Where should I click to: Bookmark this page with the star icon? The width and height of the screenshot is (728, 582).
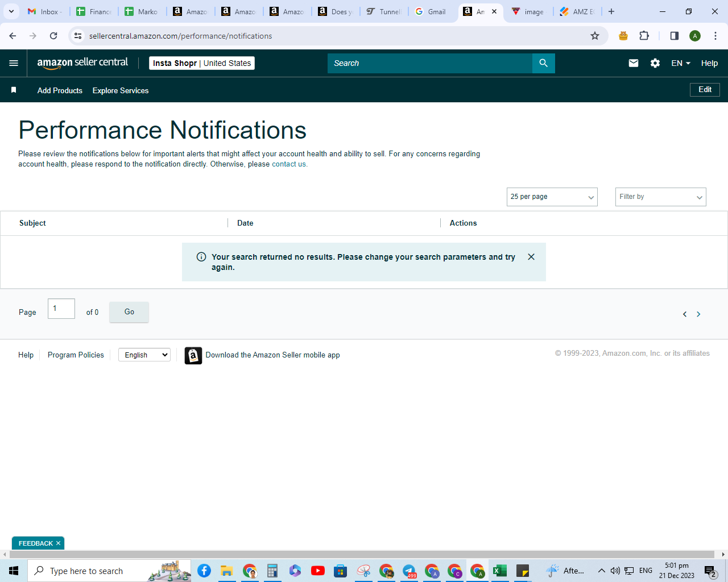point(595,36)
